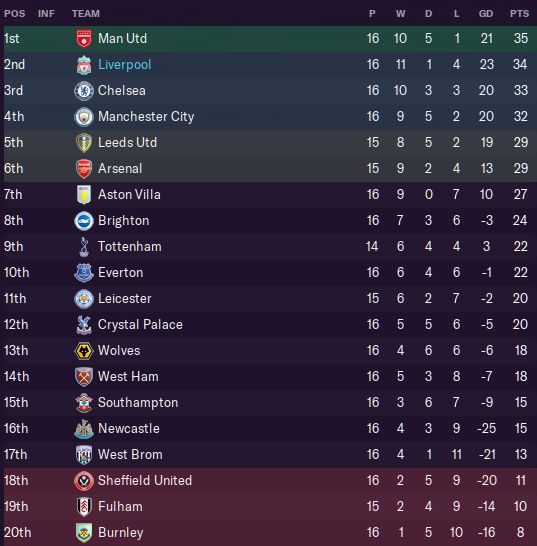Image resolution: width=537 pixels, height=546 pixels.
Task: Click the TEAM column header
Action: tap(86, 14)
